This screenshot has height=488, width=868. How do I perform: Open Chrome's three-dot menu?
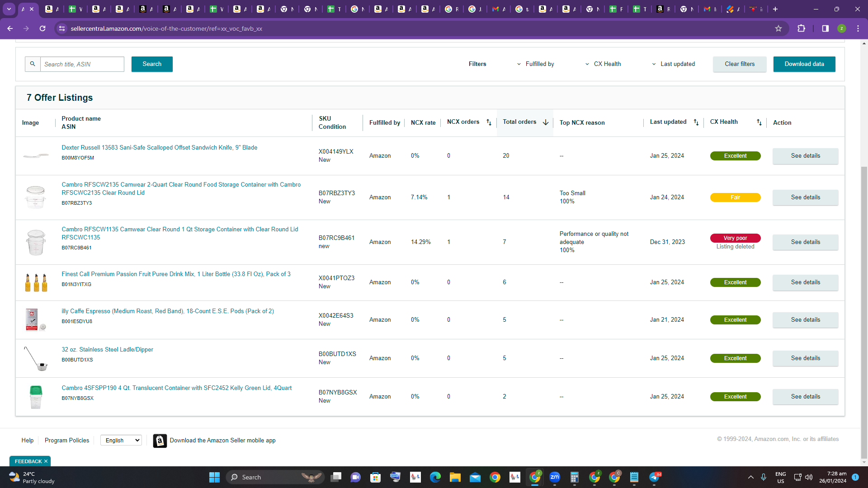click(x=858, y=28)
